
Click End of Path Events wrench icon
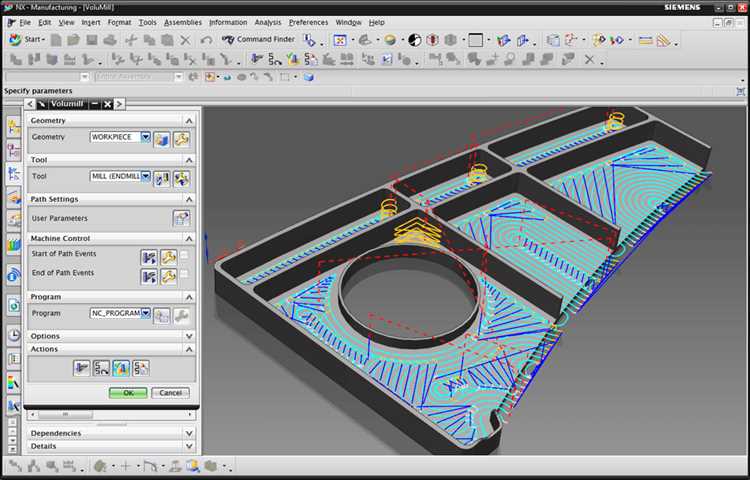168,276
